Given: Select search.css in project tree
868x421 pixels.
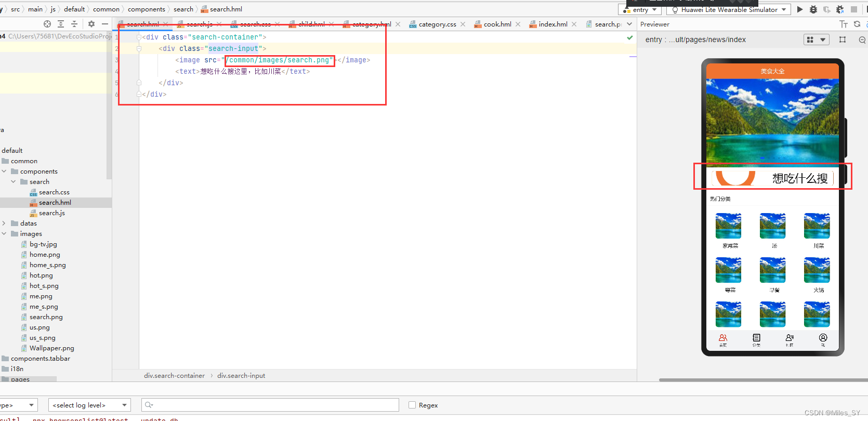Looking at the screenshot, I should point(54,192).
